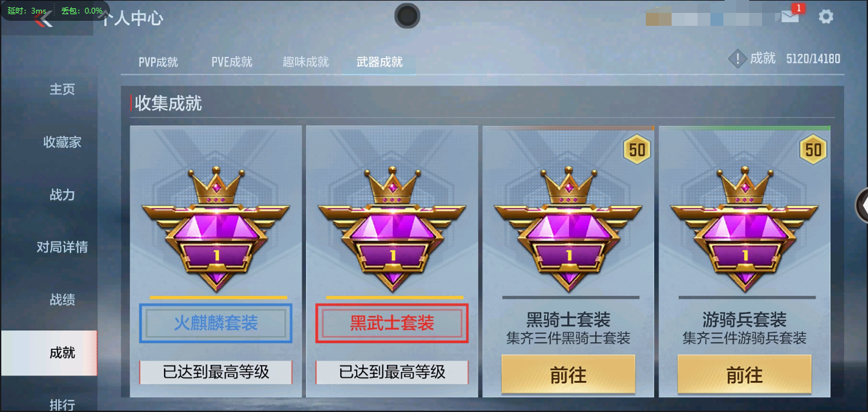Click 前往 button under 游骑兵套装
Image resolution: width=868 pixels, height=412 pixels.
pos(745,375)
